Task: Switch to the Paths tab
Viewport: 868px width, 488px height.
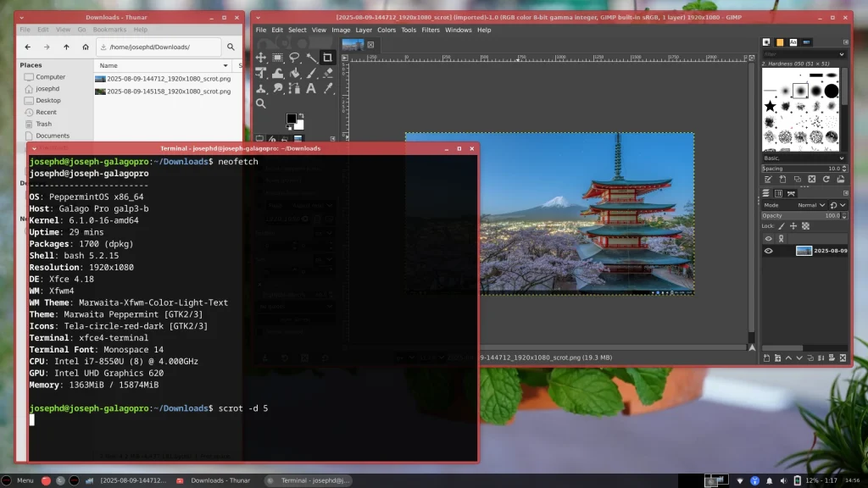Action: click(791, 193)
